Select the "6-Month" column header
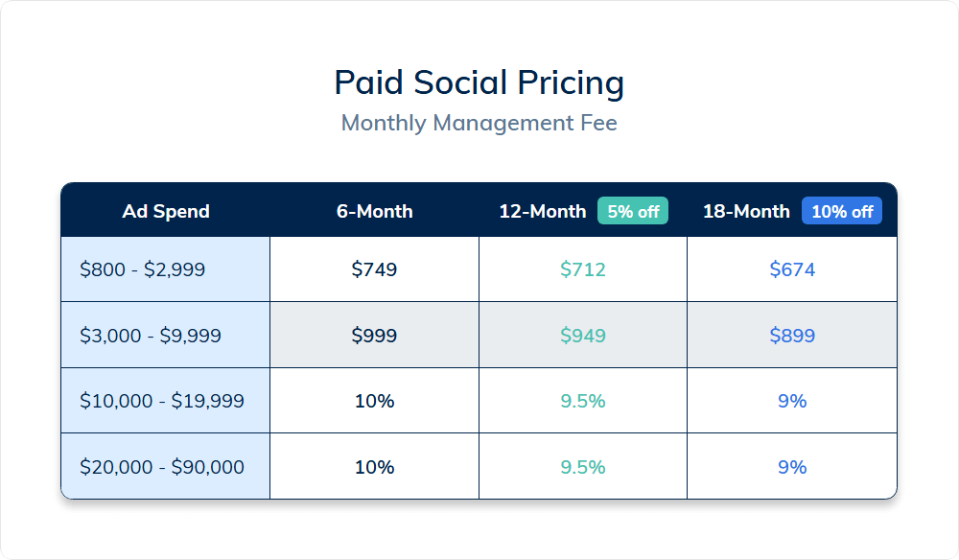This screenshot has height=560, width=959. pos(374,211)
